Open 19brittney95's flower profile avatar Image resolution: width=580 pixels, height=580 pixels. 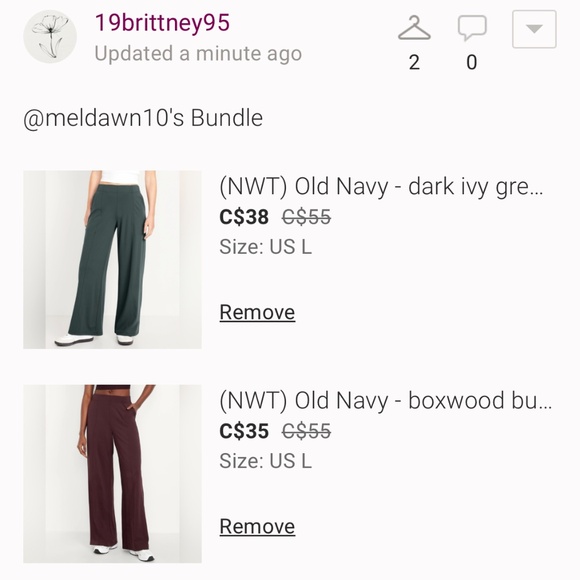click(50, 37)
